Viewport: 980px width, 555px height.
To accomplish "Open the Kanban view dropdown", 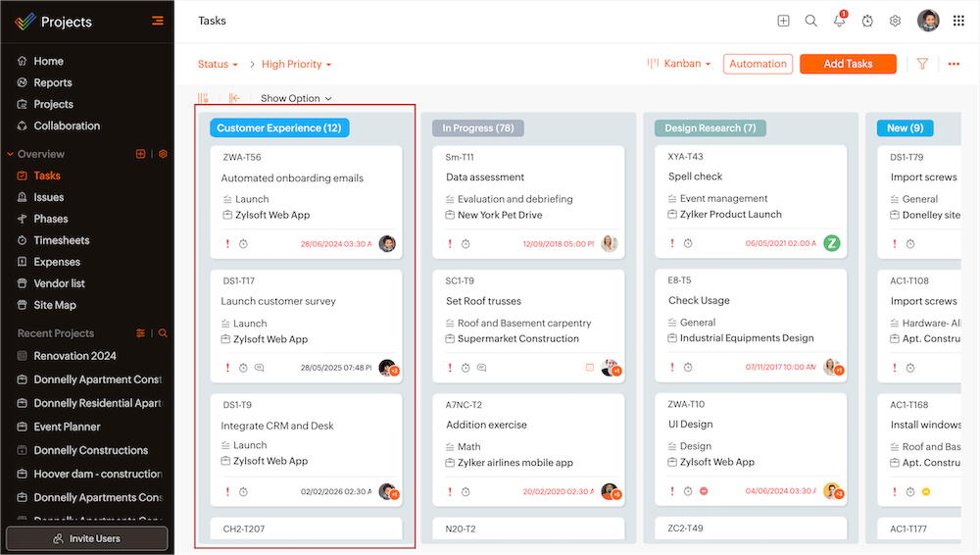I will [x=679, y=64].
